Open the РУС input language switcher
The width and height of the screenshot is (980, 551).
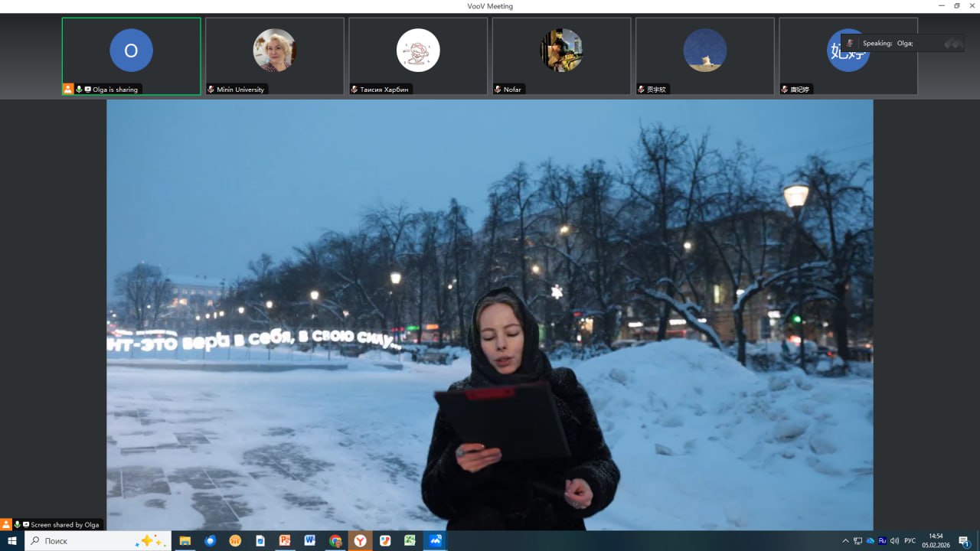click(910, 540)
